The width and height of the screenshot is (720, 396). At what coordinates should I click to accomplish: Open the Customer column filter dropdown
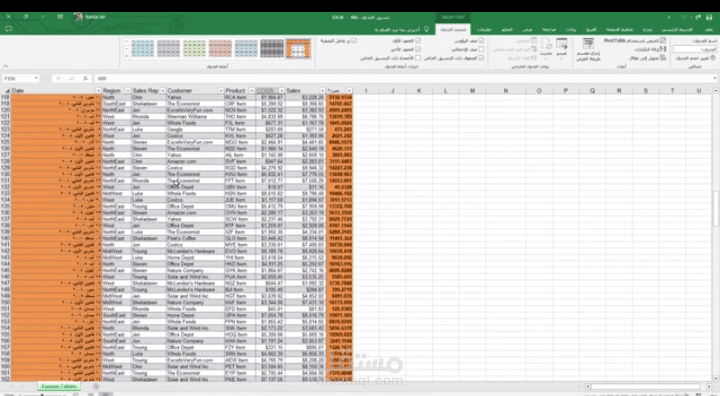point(221,91)
